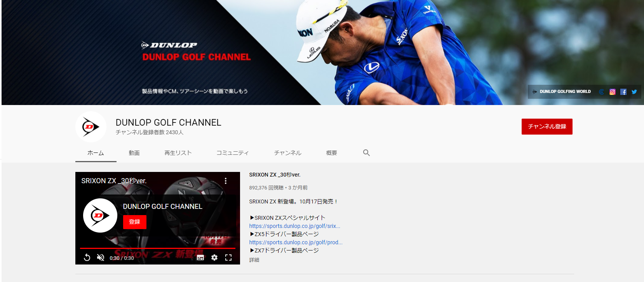Click the SRIXON ZX 新登場。10月17日発売！ text
644x282 pixels.
point(294,201)
